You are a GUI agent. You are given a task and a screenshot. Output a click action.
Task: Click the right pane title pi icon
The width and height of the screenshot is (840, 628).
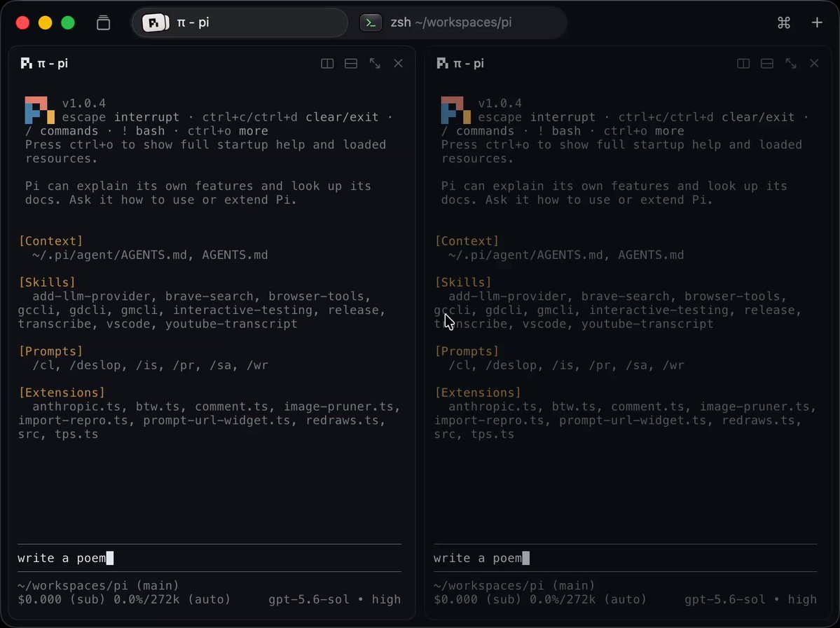tap(442, 64)
